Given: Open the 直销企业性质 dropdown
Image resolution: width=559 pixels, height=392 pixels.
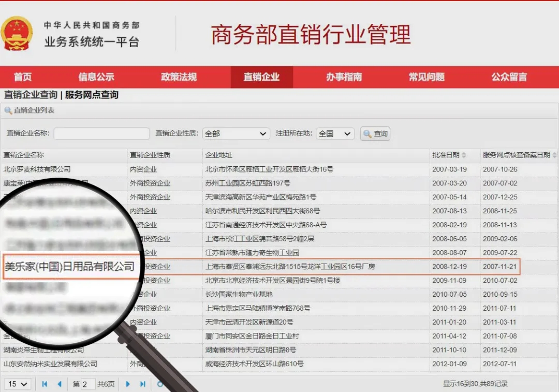Looking at the screenshot, I should (236, 134).
